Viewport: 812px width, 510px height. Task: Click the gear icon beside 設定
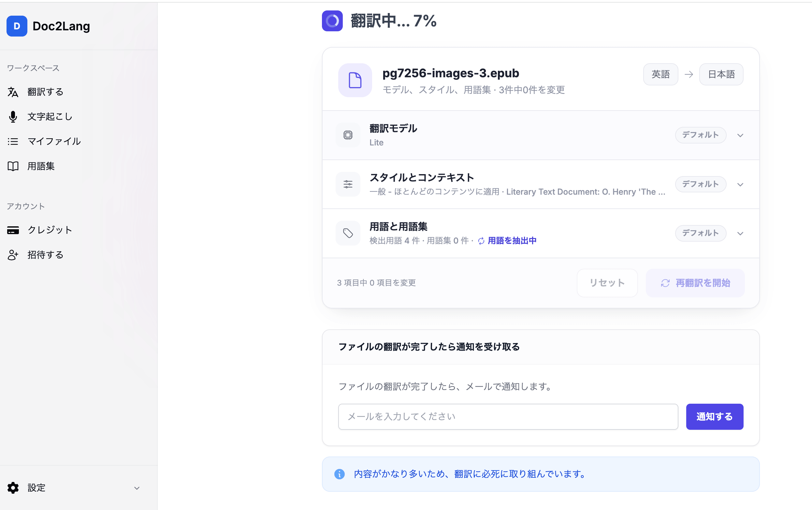tap(13, 488)
